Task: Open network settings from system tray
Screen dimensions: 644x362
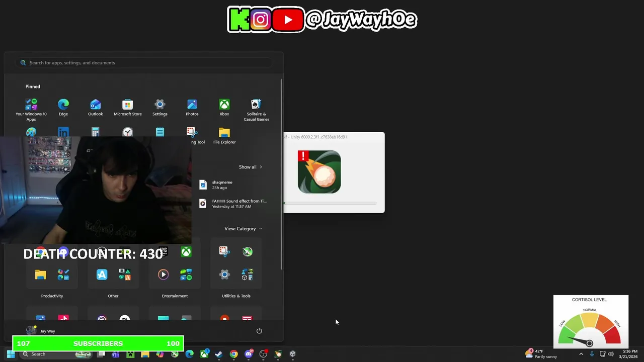Action: point(602,354)
